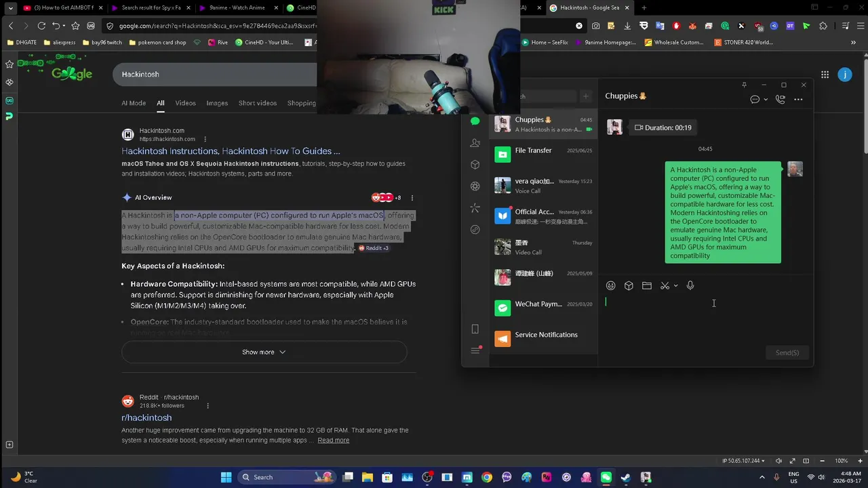
Task: Switch to 9anime Watch Anime tab
Action: click(239, 8)
